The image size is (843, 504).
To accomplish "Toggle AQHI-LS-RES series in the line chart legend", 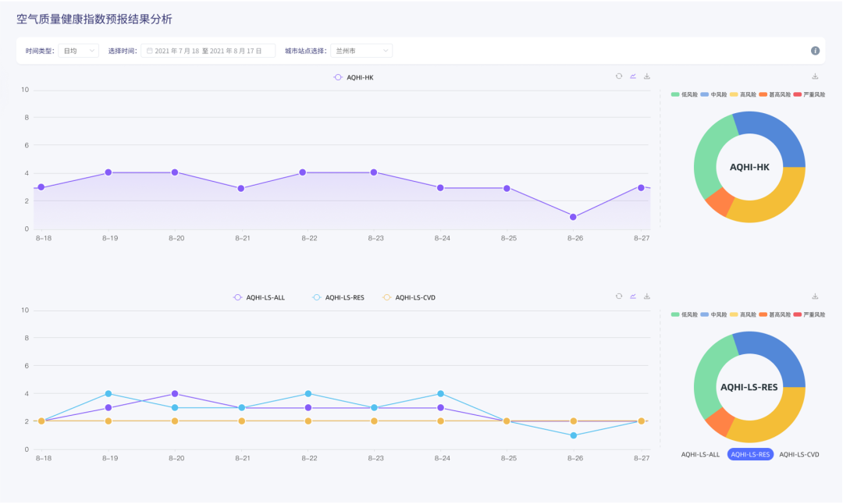I will point(338,298).
